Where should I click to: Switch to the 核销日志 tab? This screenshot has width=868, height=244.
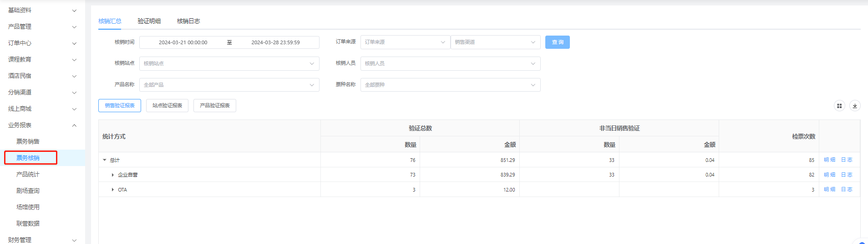click(x=188, y=21)
